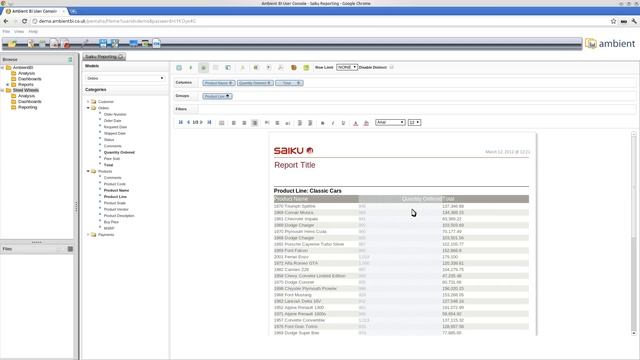Click the Report Title heading
The image size is (640, 360).
click(x=295, y=165)
